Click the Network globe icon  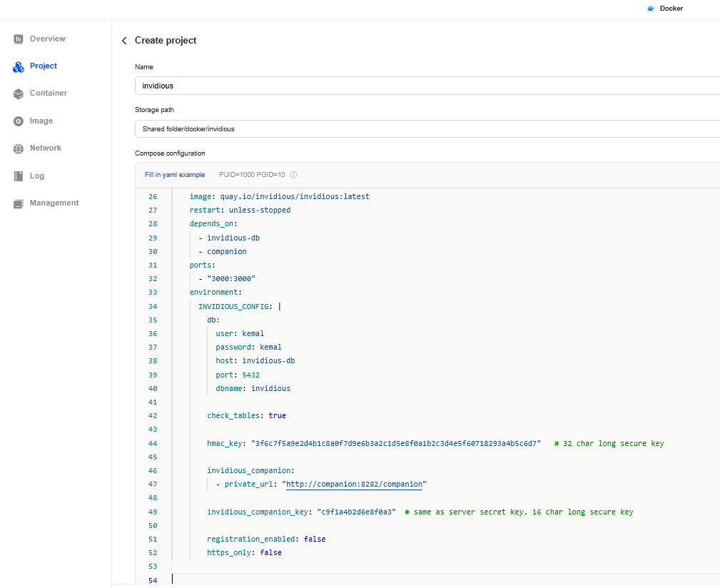pyautogui.click(x=19, y=148)
